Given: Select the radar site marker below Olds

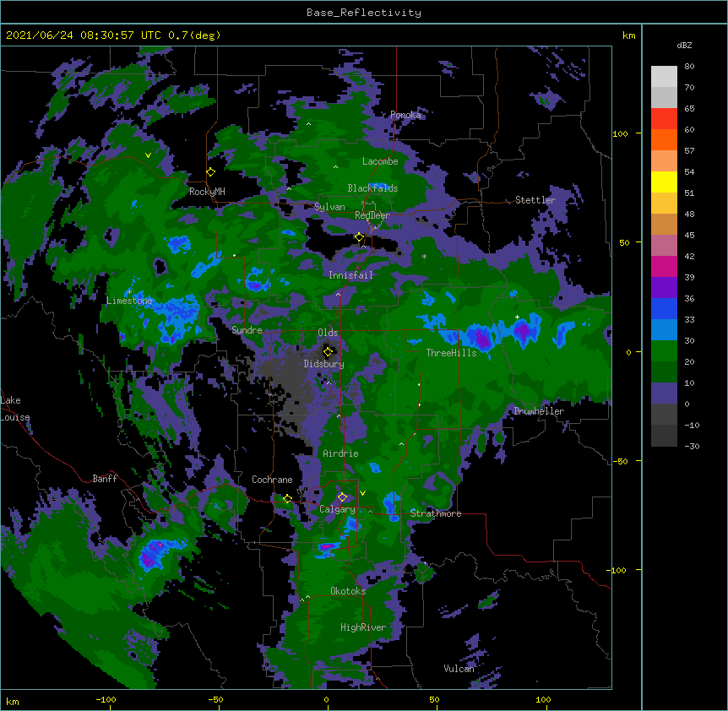Looking at the screenshot, I should click(329, 351).
